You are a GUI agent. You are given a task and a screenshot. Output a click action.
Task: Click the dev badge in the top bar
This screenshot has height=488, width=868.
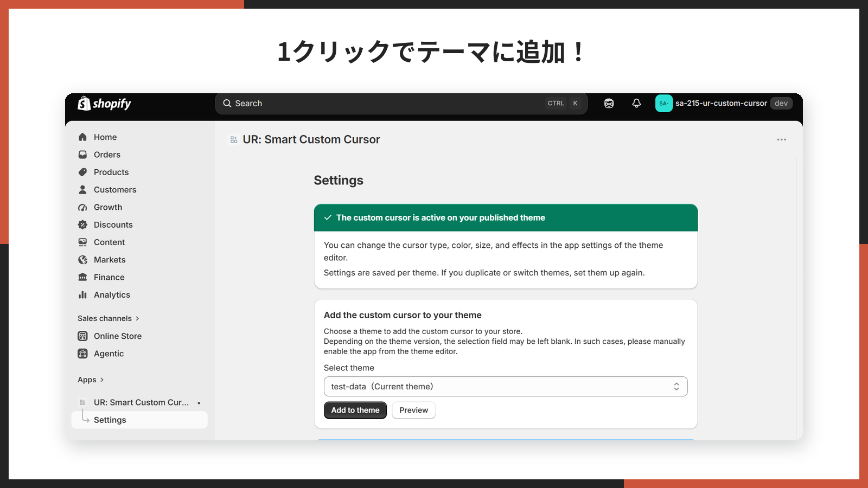(x=781, y=104)
